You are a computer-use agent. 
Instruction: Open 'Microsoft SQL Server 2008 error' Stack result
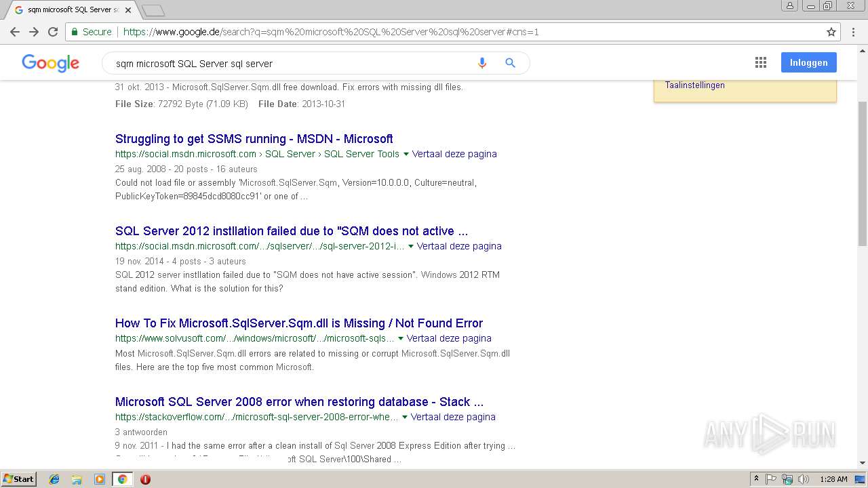coord(299,402)
